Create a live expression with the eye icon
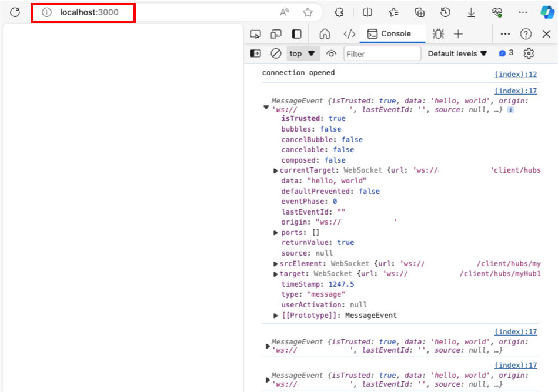 331,53
